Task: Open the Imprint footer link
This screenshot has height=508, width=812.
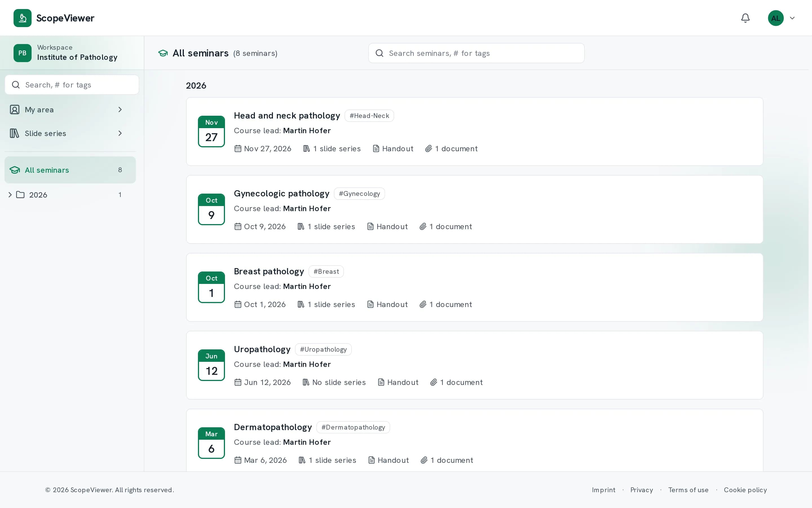Action: pos(604,490)
